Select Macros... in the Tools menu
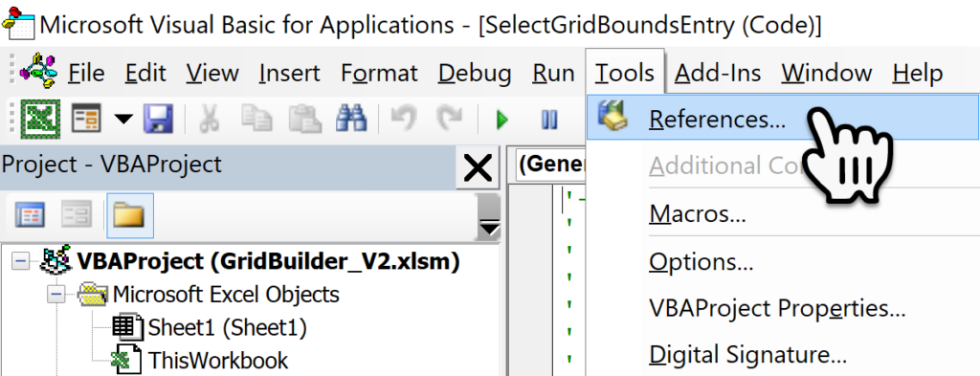980x376 pixels. pos(698,214)
